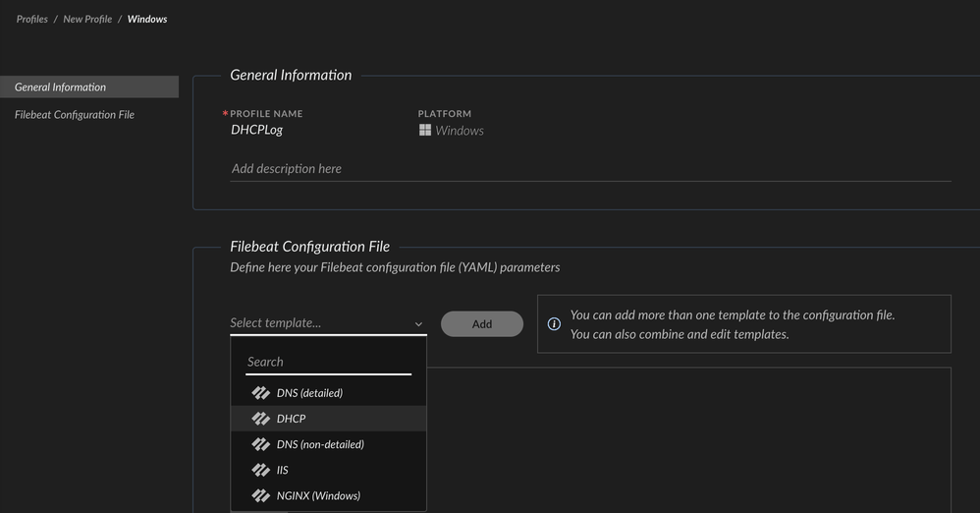980x513 pixels.
Task: Click the Windows breadcrumb item
Action: coord(147,19)
